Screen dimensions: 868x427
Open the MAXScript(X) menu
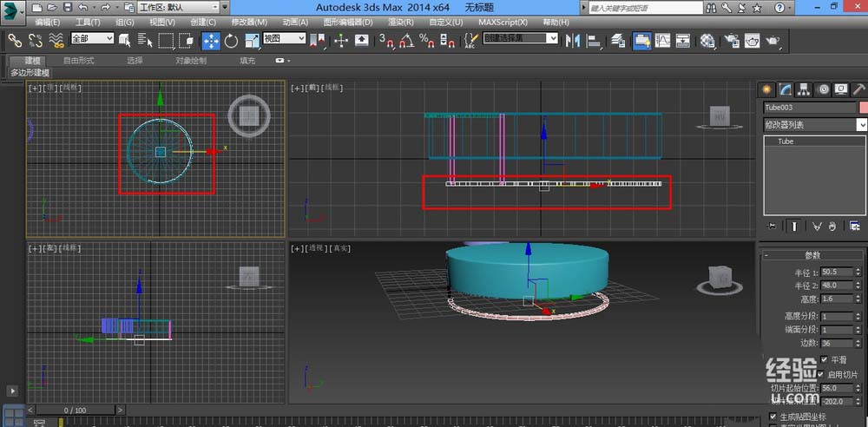503,23
